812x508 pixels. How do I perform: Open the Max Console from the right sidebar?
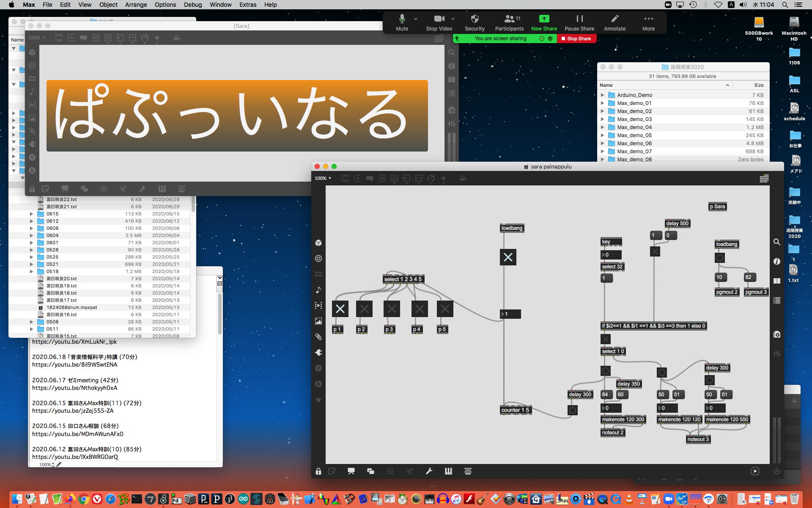776,300
